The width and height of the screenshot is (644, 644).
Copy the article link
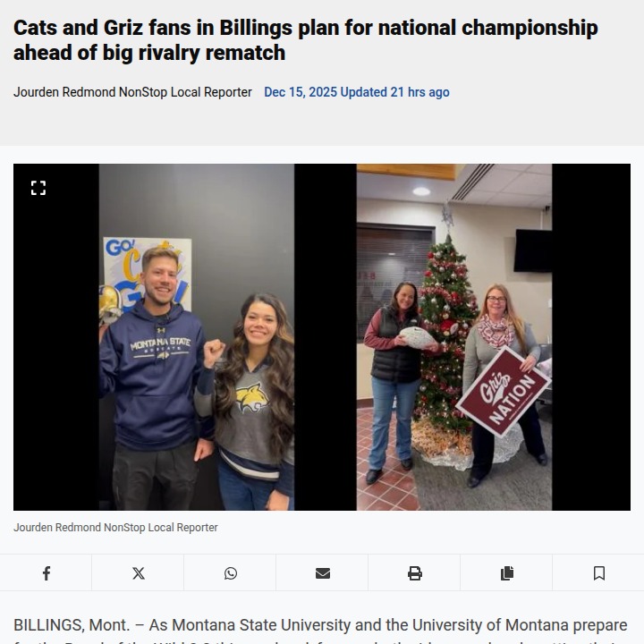(507, 573)
